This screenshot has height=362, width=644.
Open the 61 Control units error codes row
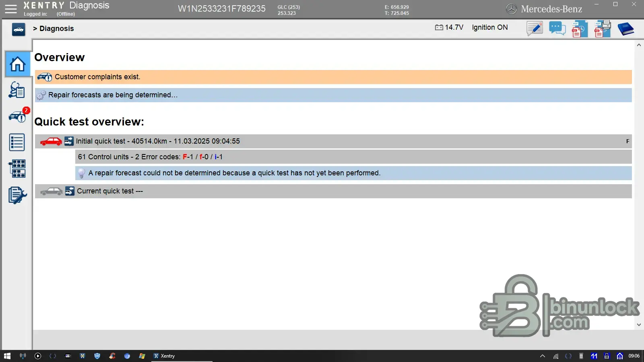click(353, 157)
